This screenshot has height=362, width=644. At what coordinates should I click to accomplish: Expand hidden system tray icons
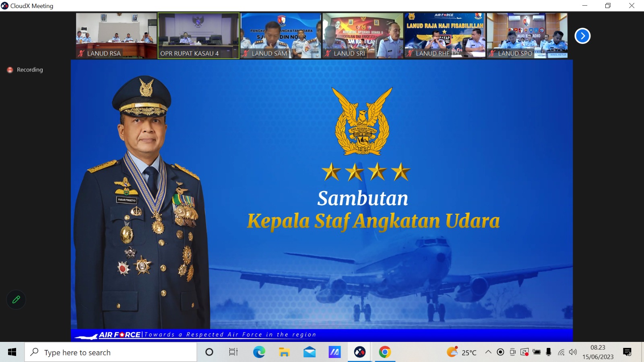click(488, 352)
